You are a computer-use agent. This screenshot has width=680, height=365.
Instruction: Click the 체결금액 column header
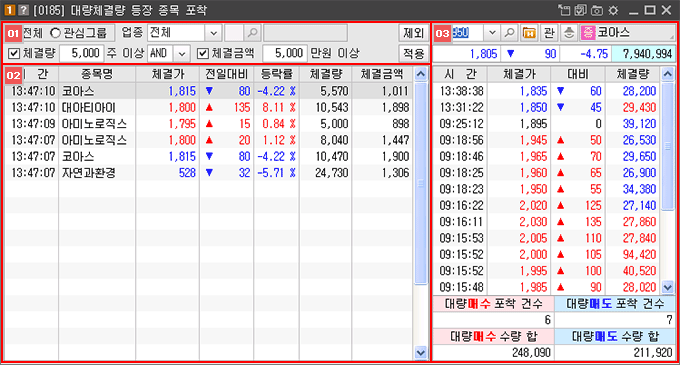tap(382, 74)
